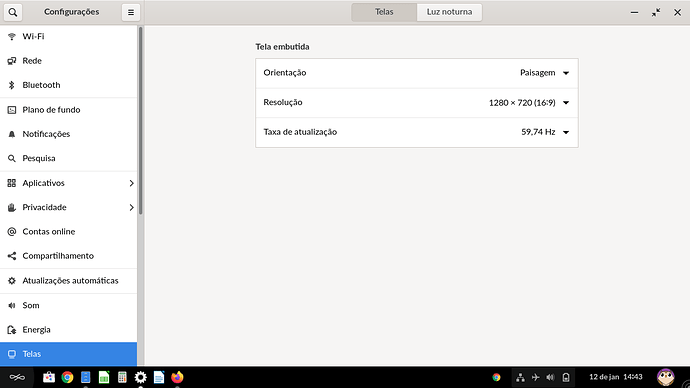Click the Som speaker icon in sidebar
This screenshot has width=690, height=388.
[12, 305]
